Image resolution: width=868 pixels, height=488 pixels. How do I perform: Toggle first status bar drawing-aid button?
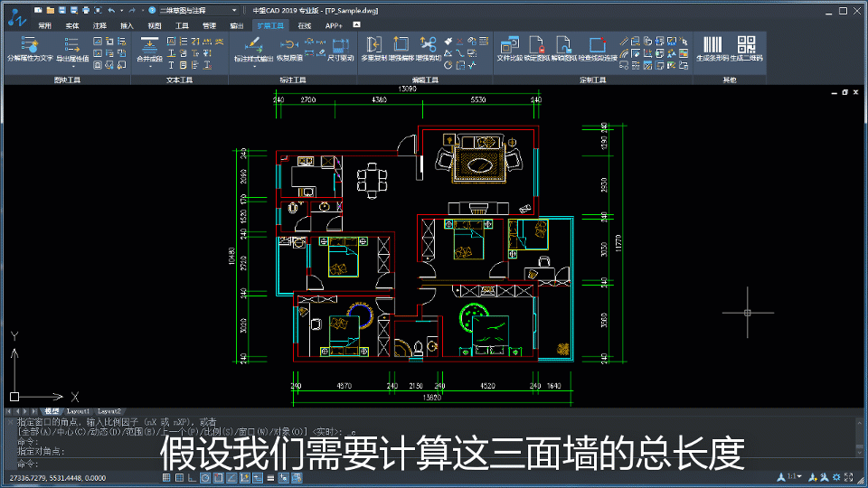pyautogui.click(x=165, y=477)
